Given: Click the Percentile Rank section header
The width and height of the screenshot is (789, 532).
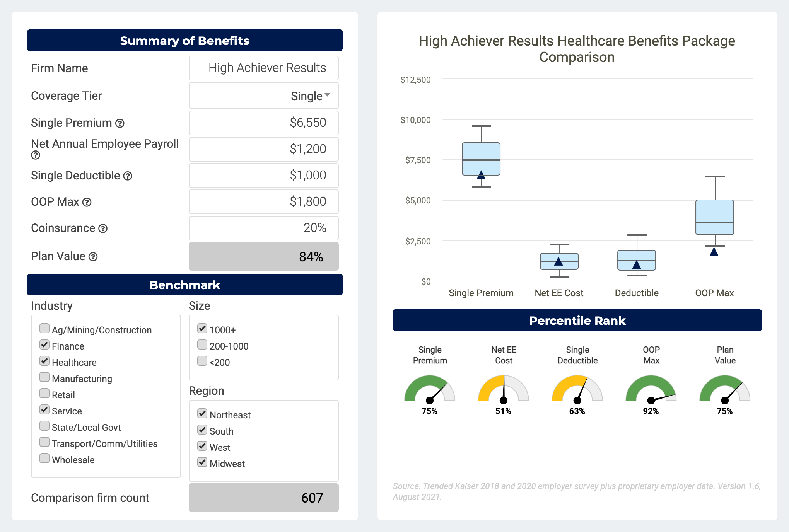Looking at the screenshot, I should coord(577,320).
